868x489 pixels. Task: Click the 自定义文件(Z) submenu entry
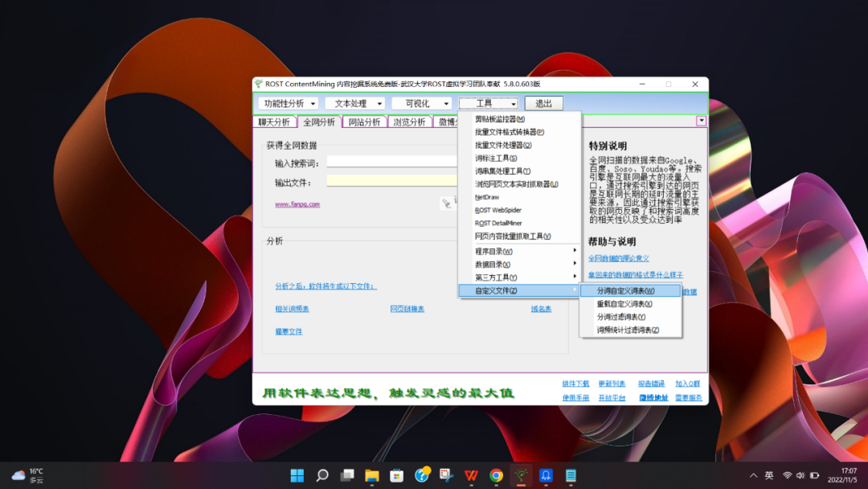[519, 290]
